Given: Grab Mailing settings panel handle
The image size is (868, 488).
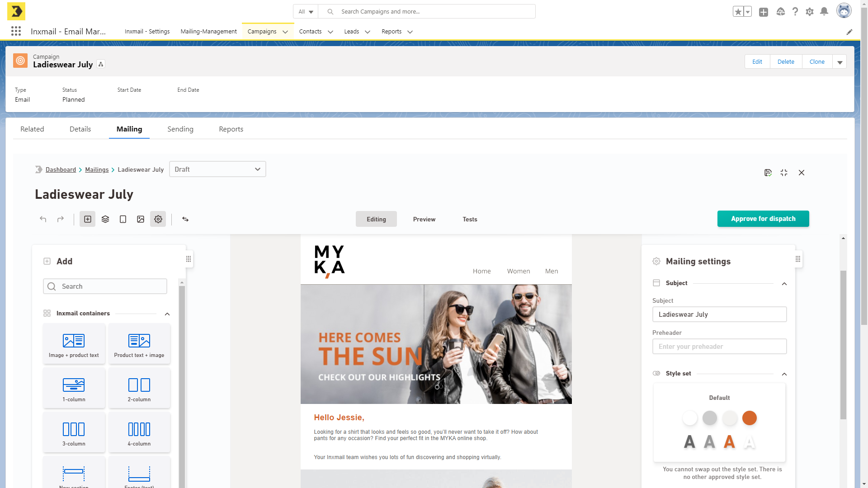Looking at the screenshot, I should pos(798,259).
